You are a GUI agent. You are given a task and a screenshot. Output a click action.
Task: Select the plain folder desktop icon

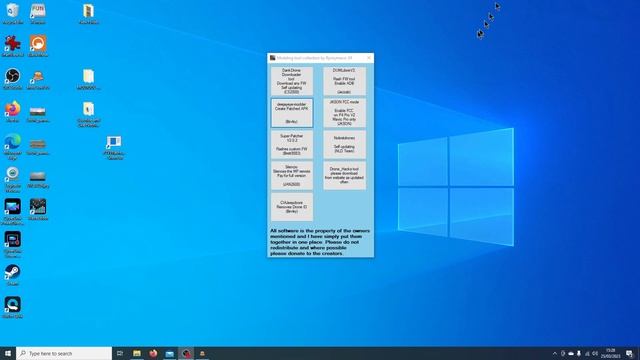coord(89,79)
